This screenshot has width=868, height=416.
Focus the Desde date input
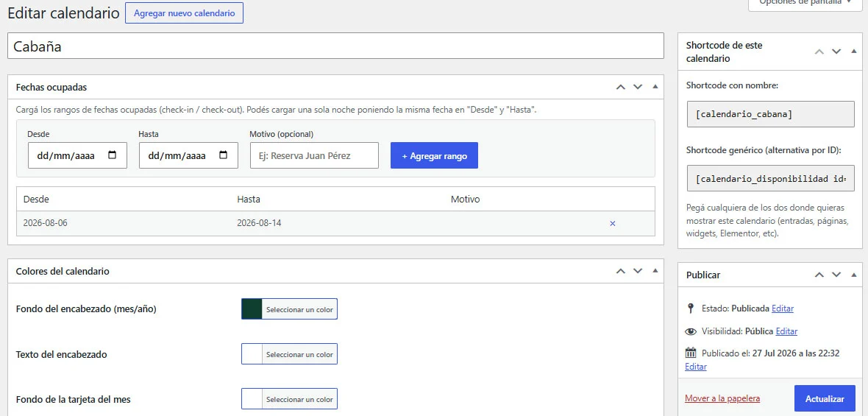77,155
